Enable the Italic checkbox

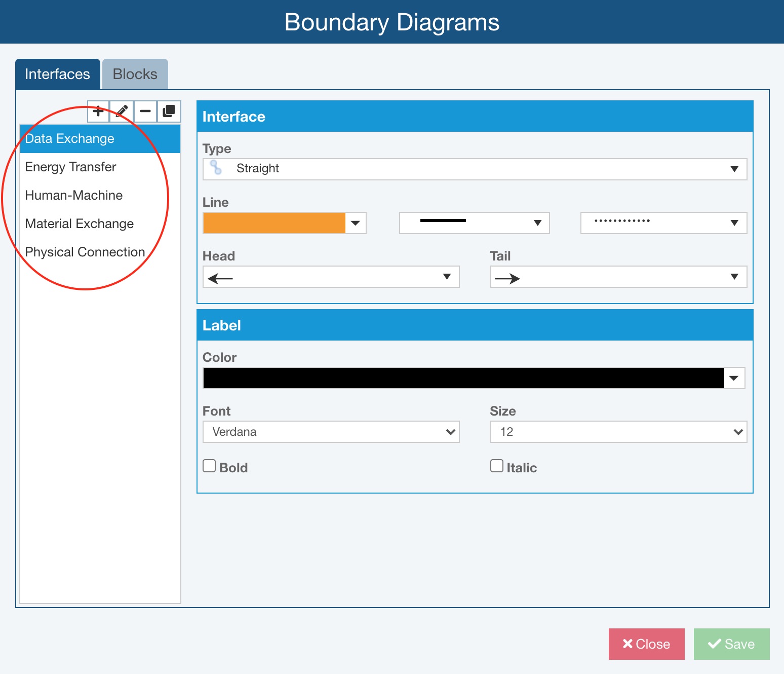[x=497, y=466]
